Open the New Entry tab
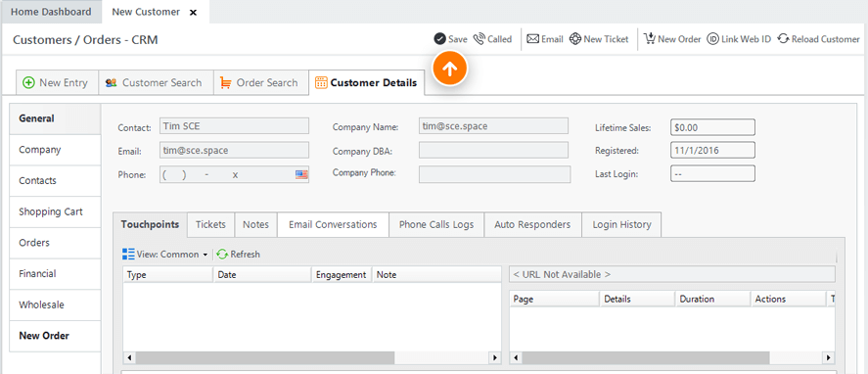The width and height of the screenshot is (868, 374). click(x=57, y=82)
